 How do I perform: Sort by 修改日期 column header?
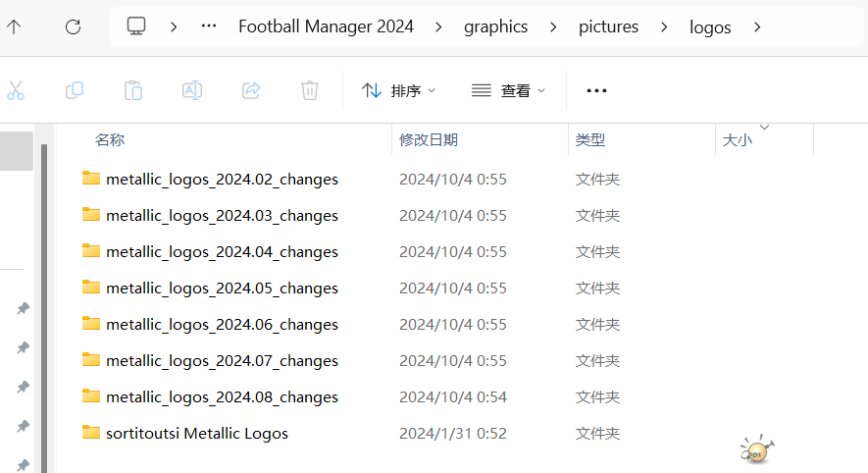[429, 139]
